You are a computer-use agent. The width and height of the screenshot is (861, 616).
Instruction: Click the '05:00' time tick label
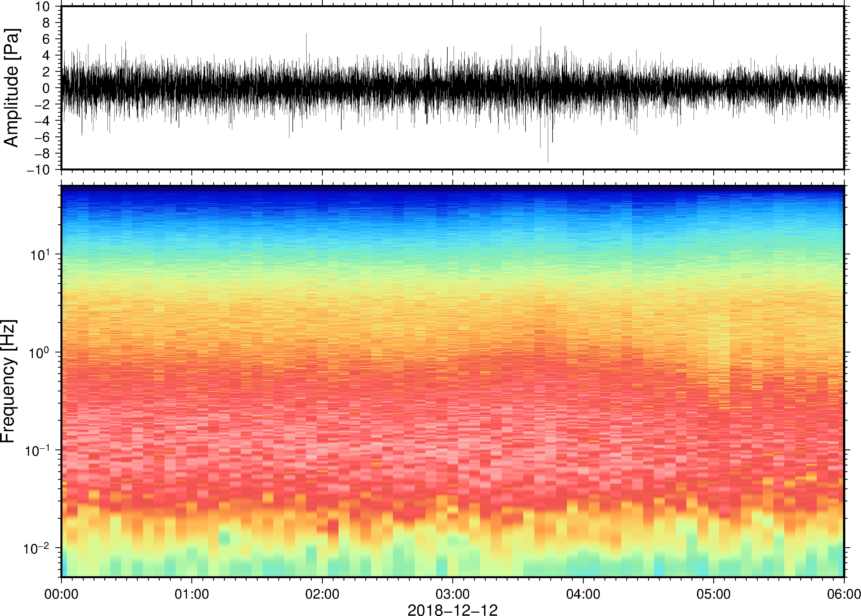click(x=714, y=594)
